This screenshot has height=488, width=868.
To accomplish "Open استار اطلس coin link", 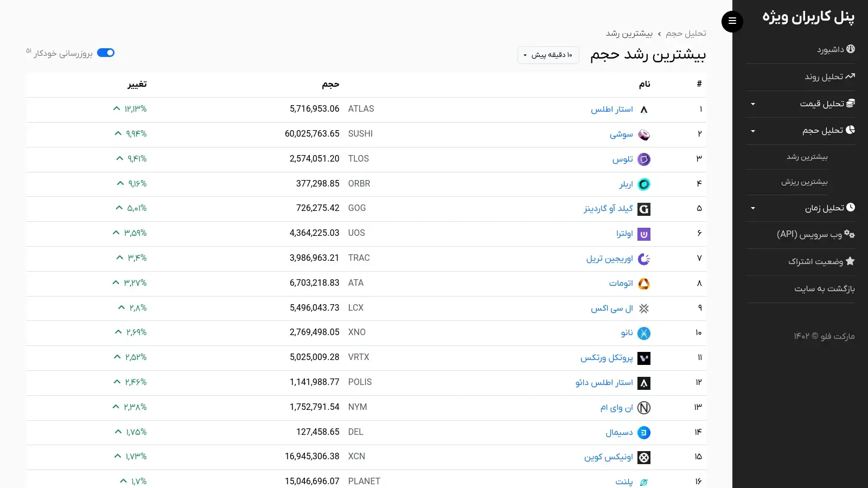I will pyautogui.click(x=612, y=109).
